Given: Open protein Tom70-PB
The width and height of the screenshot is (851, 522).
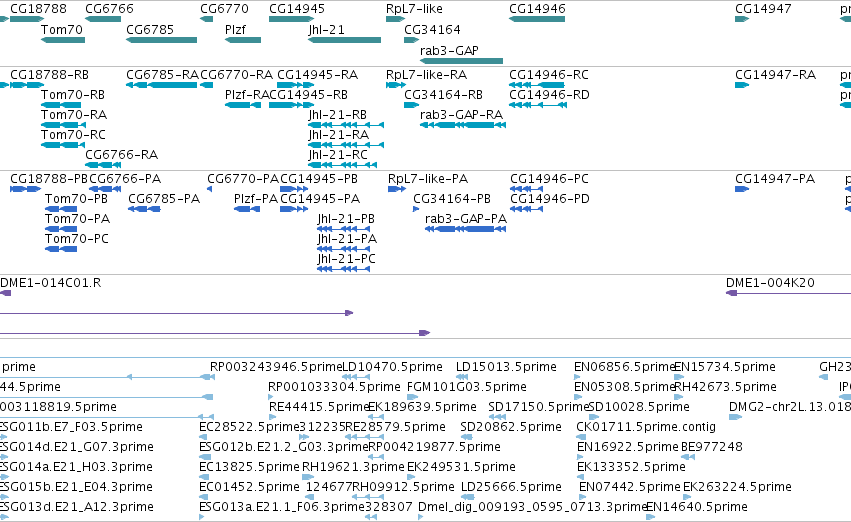Looking at the screenshot, I should (x=61, y=209).
